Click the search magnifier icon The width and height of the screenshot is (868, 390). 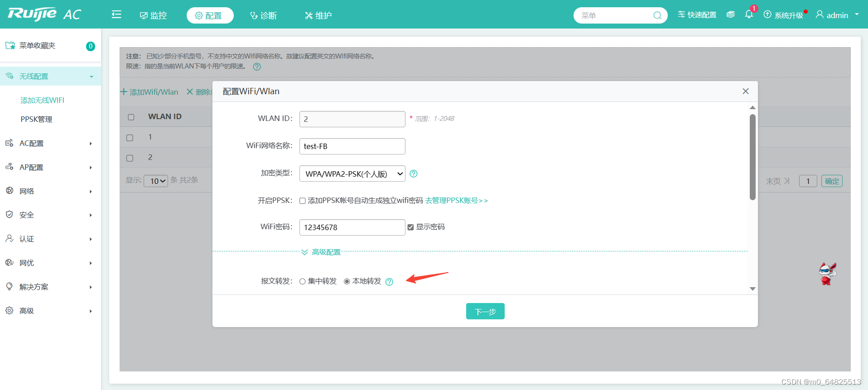(657, 15)
